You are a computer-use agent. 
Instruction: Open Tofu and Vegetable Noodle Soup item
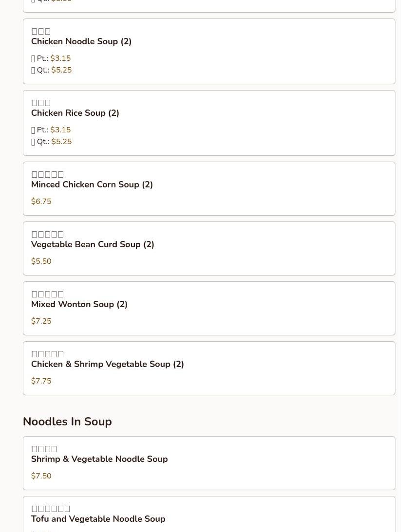point(98,519)
